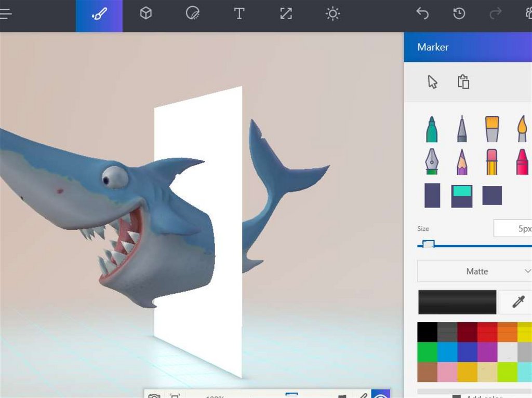Click the paste clipboard icon
This screenshot has height=398, width=532.
click(x=463, y=82)
